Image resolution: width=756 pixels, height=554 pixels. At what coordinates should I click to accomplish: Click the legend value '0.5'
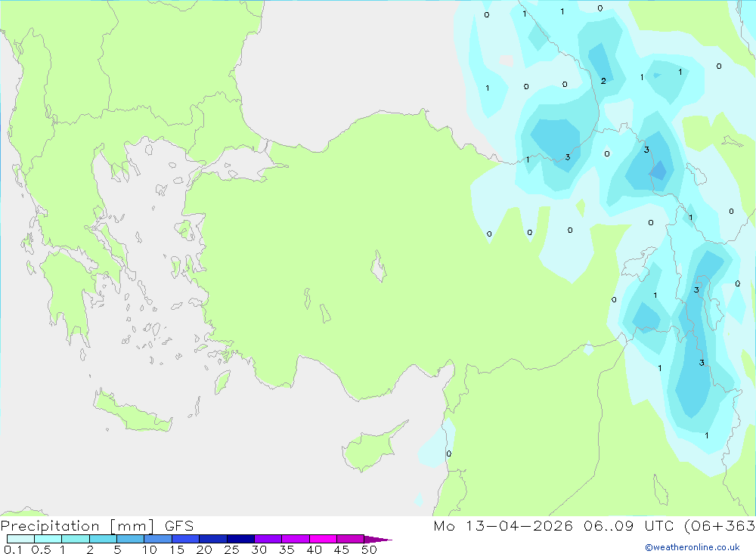(41, 549)
